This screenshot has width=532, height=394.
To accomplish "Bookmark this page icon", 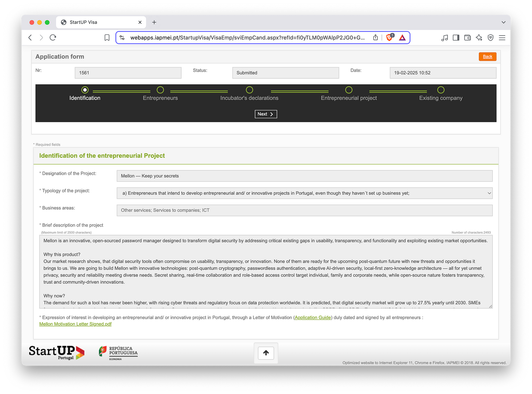I will pyautogui.click(x=107, y=38).
